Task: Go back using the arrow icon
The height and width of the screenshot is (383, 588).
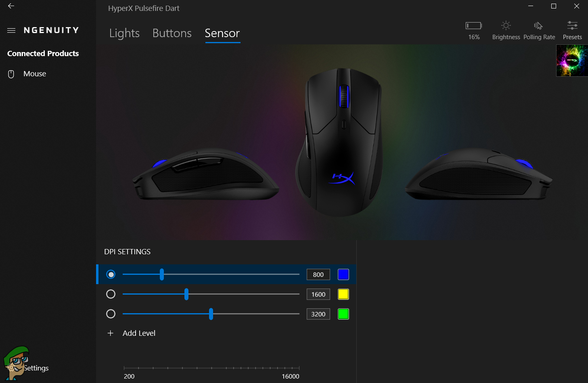Action: pyautogui.click(x=11, y=6)
